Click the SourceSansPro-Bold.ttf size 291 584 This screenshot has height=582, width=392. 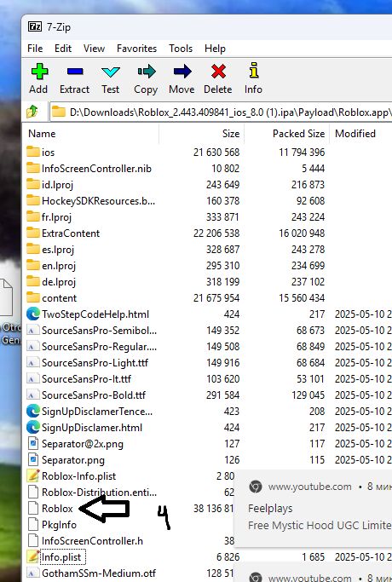[222, 395]
